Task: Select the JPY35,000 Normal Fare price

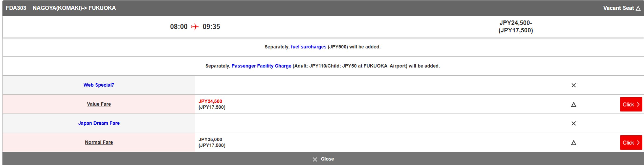Action: (210, 139)
